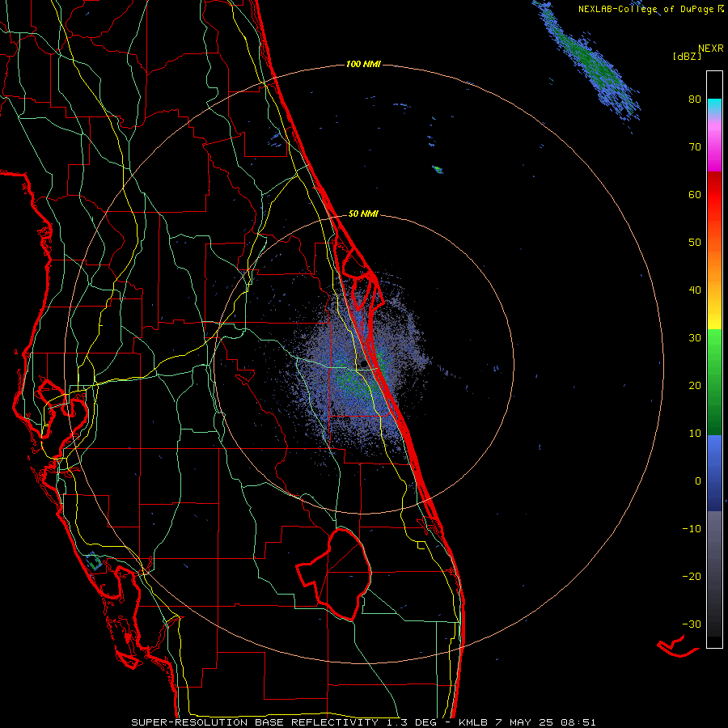The image size is (728, 728).
Task: Click the "[dBZ]" unit label
Action: coord(687,56)
